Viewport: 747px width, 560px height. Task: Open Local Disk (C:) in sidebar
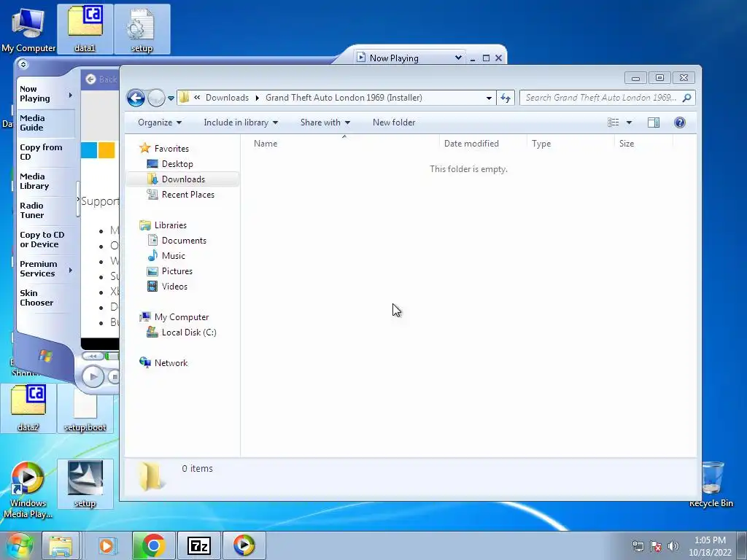(x=182, y=332)
